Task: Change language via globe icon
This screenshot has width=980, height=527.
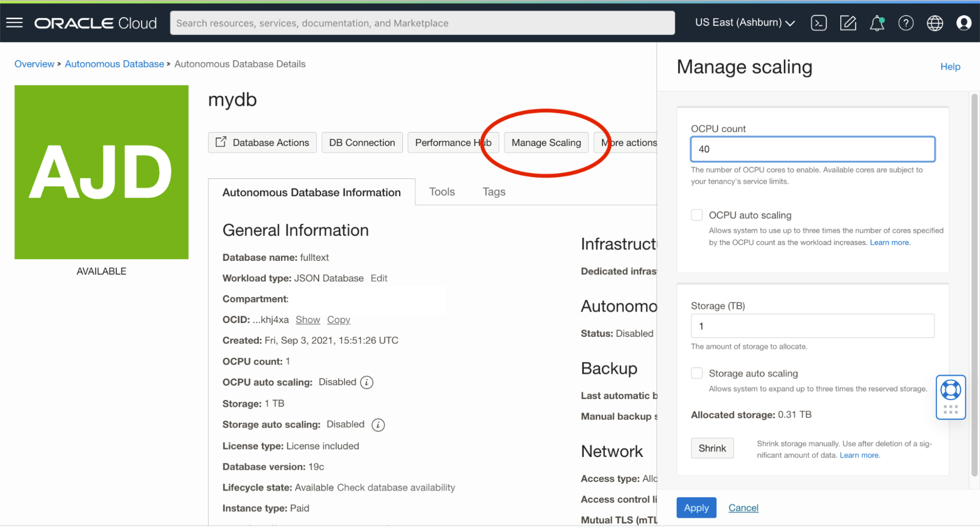Action: point(934,23)
